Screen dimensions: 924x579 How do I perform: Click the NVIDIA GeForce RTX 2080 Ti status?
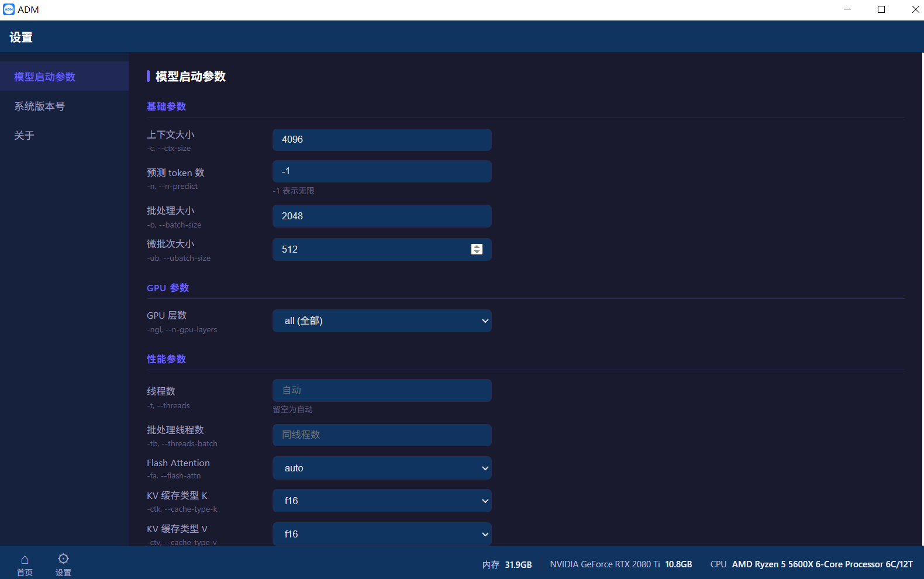click(621, 564)
